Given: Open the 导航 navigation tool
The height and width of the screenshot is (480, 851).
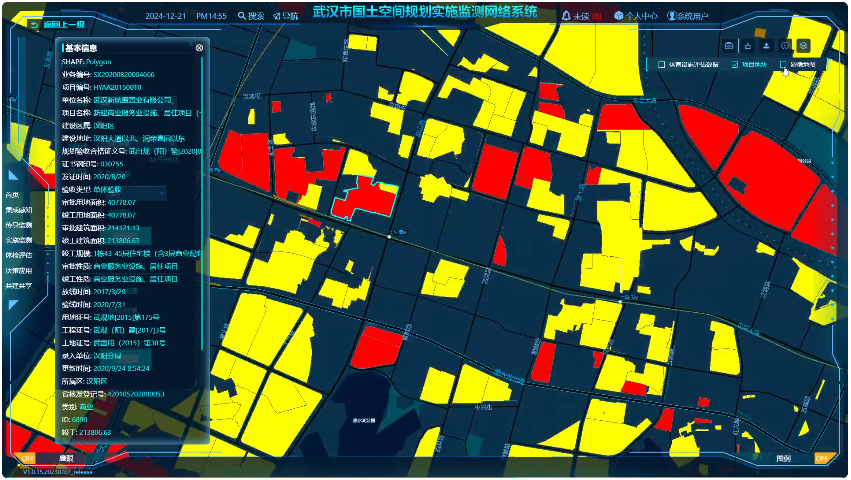Looking at the screenshot, I should coord(277,16).
